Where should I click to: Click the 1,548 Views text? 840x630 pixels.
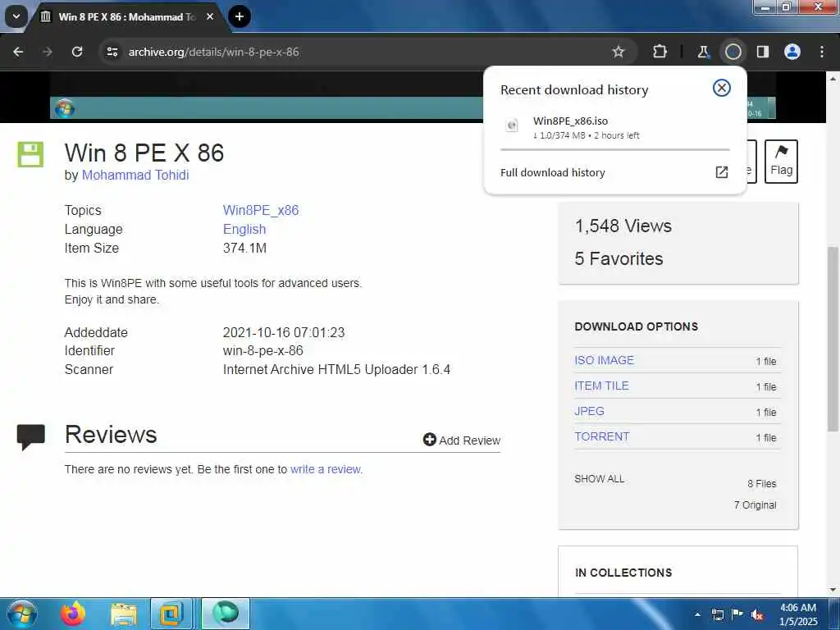[623, 226]
